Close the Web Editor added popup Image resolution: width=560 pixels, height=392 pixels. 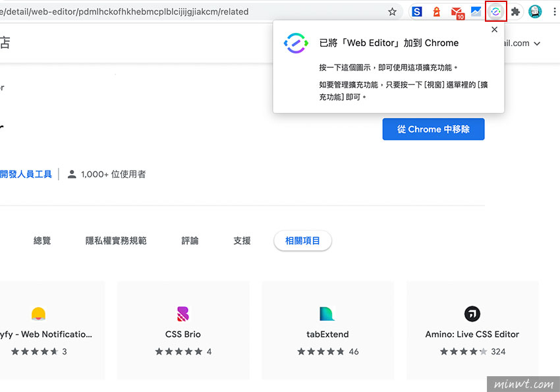(x=494, y=30)
